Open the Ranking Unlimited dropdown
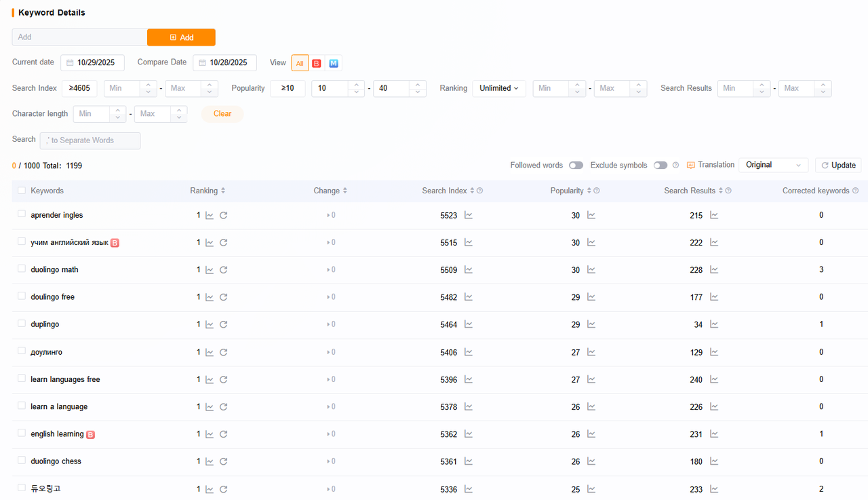This screenshot has width=868, height=500. tap(499, 88)
